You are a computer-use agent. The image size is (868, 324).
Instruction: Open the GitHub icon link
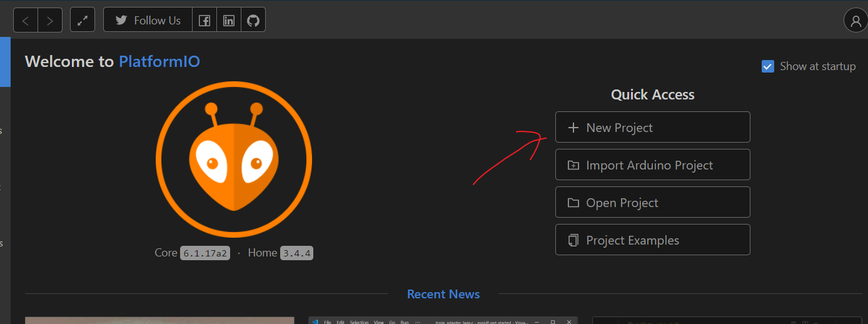point(253,20)
